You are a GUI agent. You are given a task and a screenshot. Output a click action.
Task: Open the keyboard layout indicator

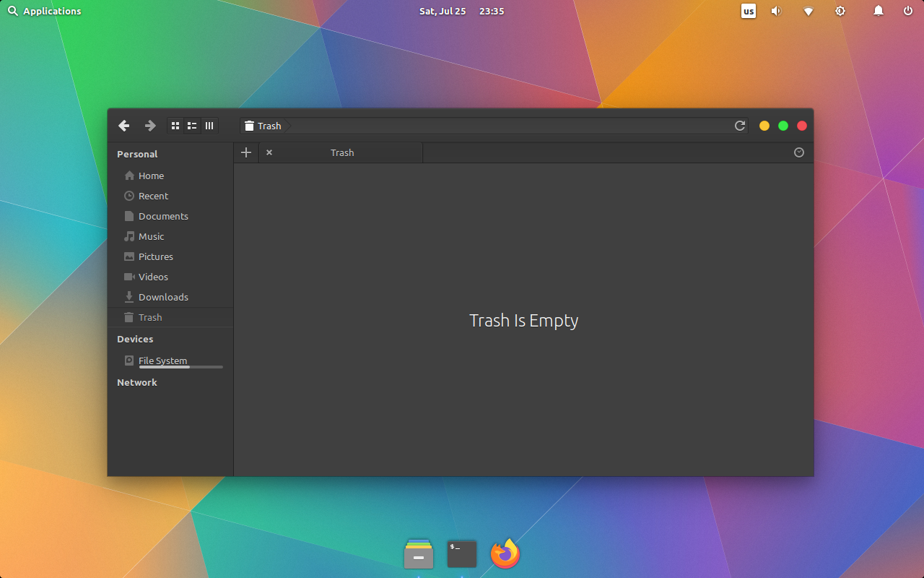(749, 11)
